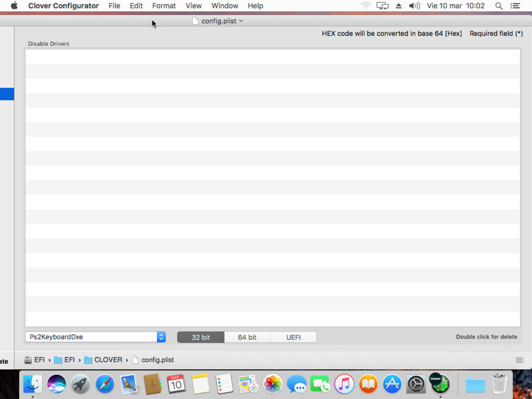Open Finder from the Dock
The height and width of the screenshot is (399, 532).
[x=32, y=384]
